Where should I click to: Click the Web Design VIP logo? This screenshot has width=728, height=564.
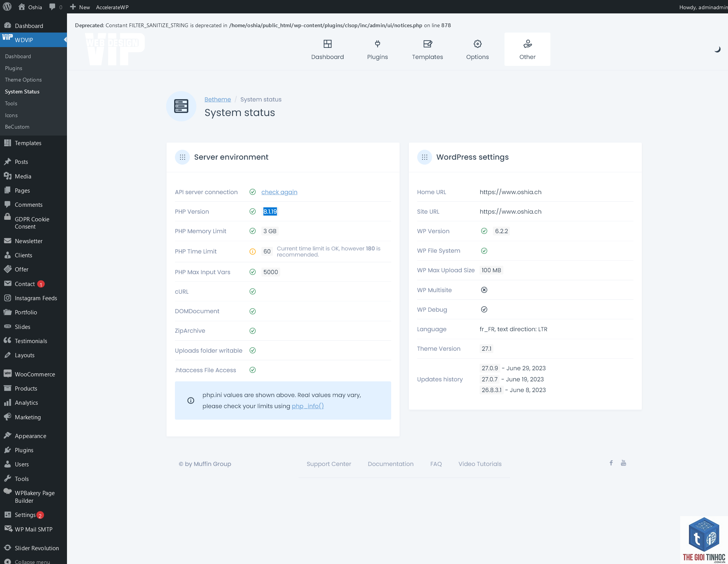pos(114,49)
